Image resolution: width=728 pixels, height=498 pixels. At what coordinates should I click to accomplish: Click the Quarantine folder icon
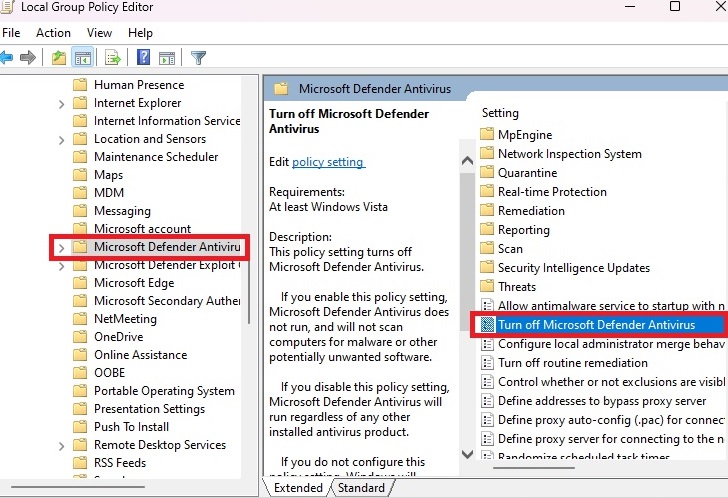487,173
